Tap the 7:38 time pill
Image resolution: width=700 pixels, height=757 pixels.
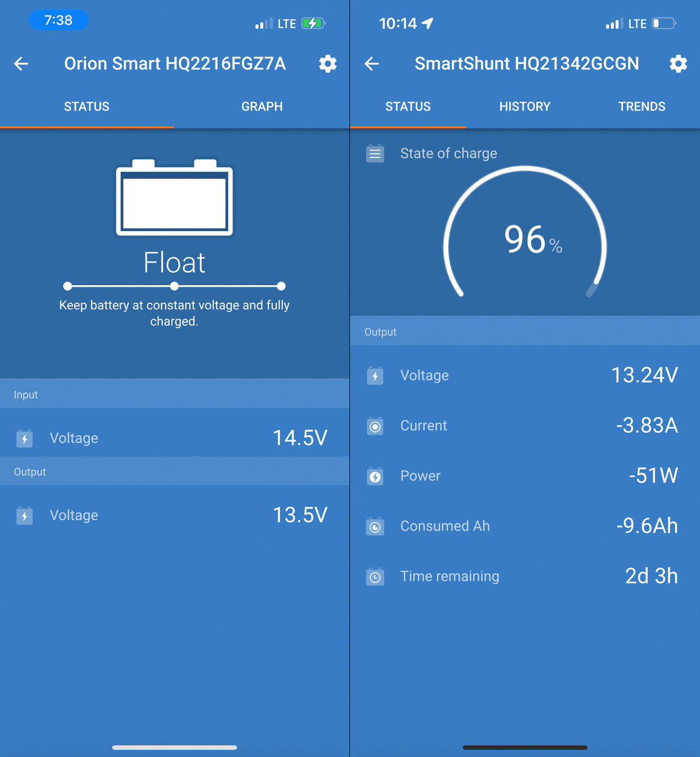[x=59, y=20]
